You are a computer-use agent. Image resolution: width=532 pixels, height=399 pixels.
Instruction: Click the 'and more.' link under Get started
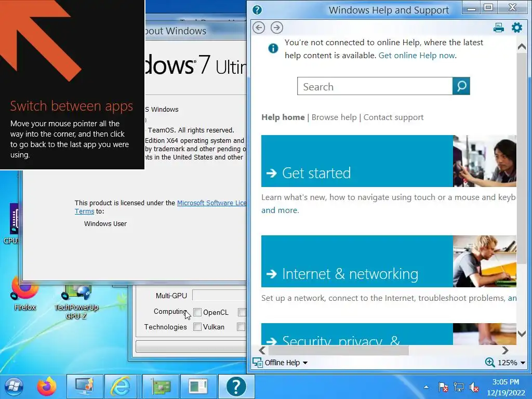[x=280, y=210]
